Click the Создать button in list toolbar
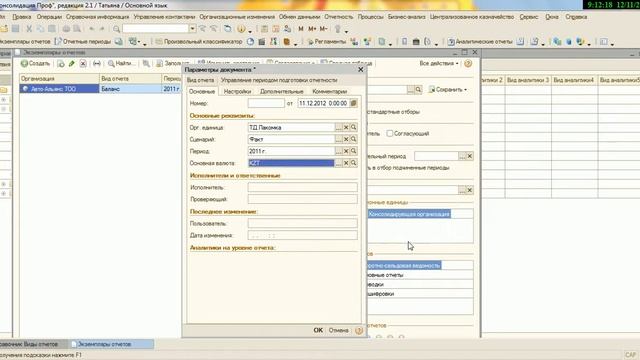 click(x=36, y=64)
